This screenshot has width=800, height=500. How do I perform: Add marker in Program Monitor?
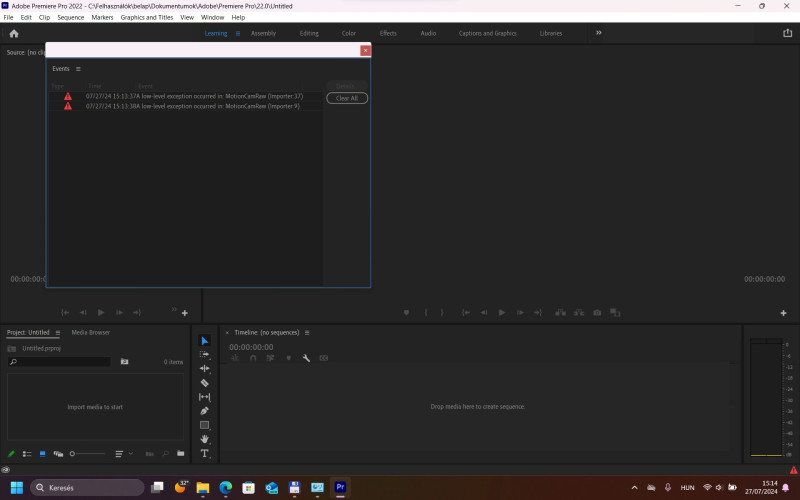(x=406, y=312)
